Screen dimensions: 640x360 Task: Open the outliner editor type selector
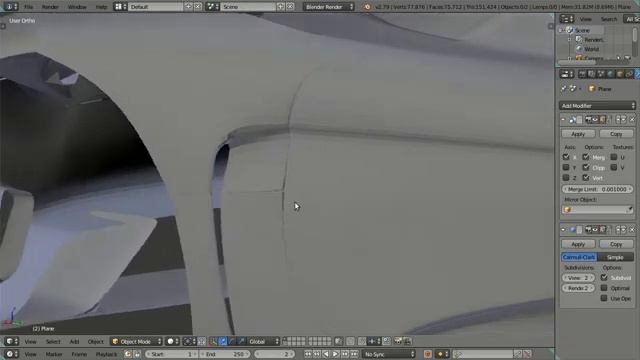567,19
